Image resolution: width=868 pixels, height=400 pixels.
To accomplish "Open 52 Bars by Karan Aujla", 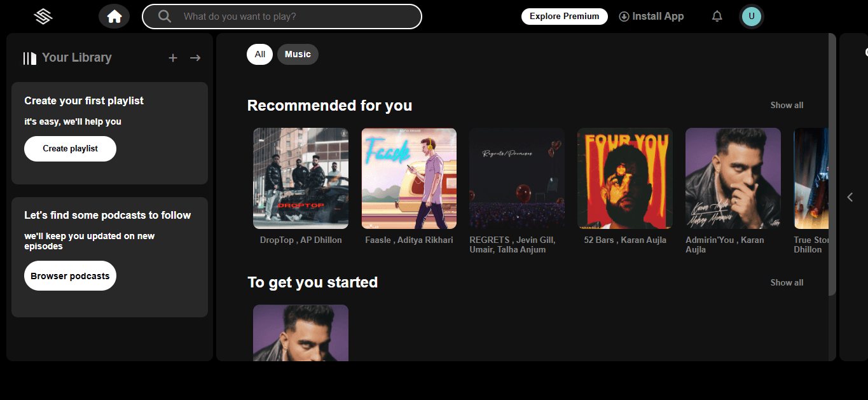I will (624, 178).
